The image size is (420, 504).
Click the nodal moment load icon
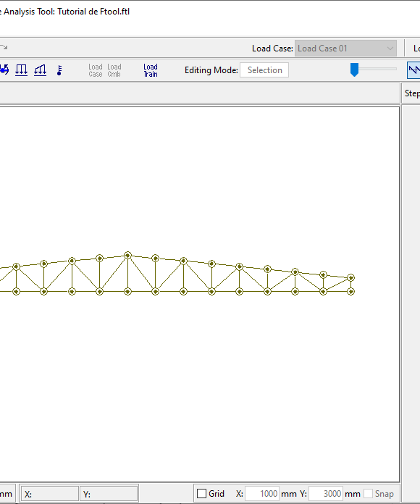4,70
